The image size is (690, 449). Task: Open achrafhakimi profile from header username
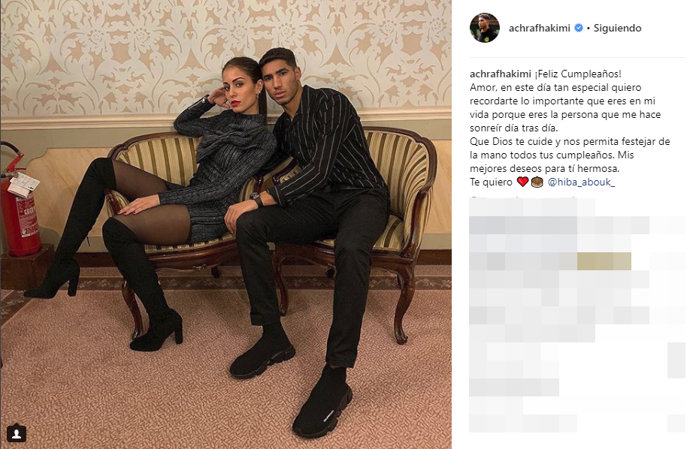539,28
